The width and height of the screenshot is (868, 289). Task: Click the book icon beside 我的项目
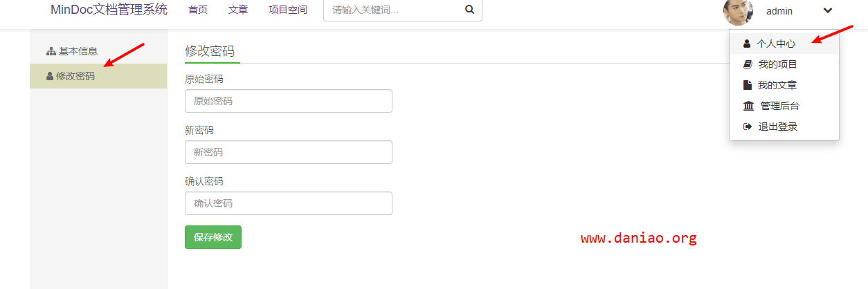pyautogui.click(x=748, y=64)
